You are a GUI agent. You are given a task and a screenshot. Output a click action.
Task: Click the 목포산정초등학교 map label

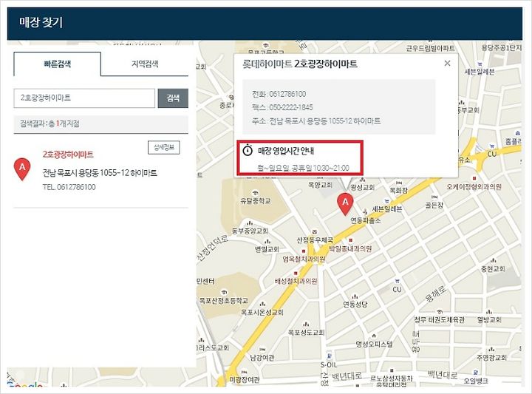pyautogui.click(x=224, y=300)
